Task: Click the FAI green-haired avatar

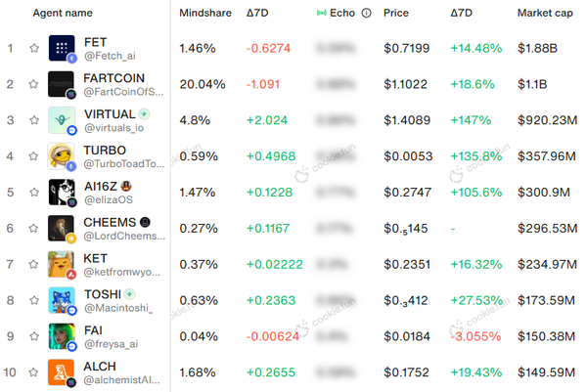Action: [62, 336]
